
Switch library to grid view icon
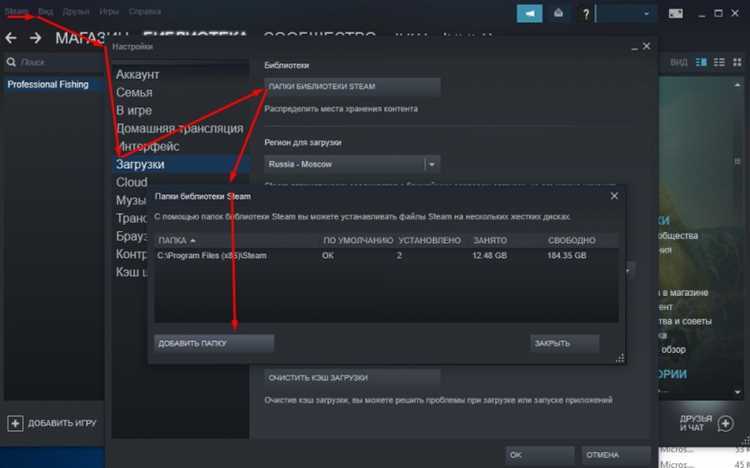737,62
